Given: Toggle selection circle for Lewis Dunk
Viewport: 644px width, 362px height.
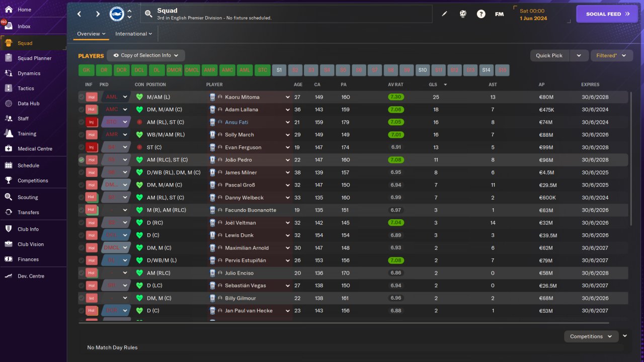Looking at the screenshot, I should [82, 235].
